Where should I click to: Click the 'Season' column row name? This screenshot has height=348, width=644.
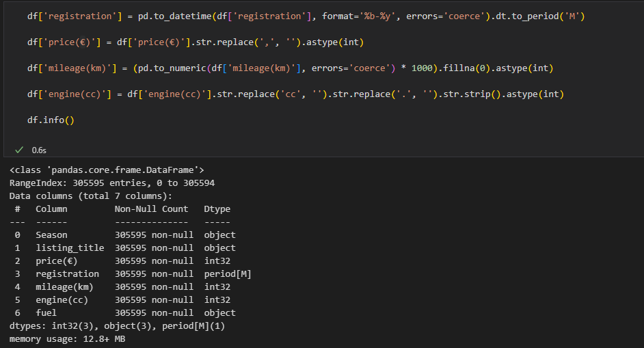coord(51,235)
